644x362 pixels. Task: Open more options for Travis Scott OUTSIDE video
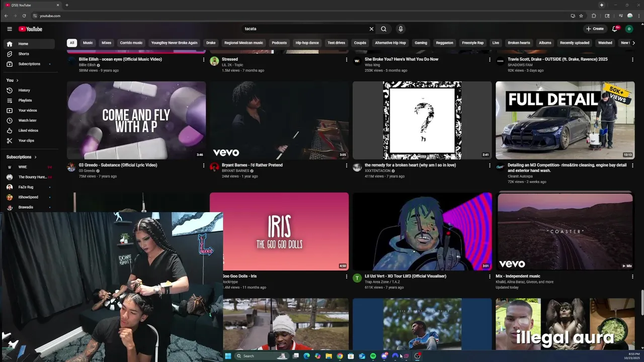coord(632,59)
